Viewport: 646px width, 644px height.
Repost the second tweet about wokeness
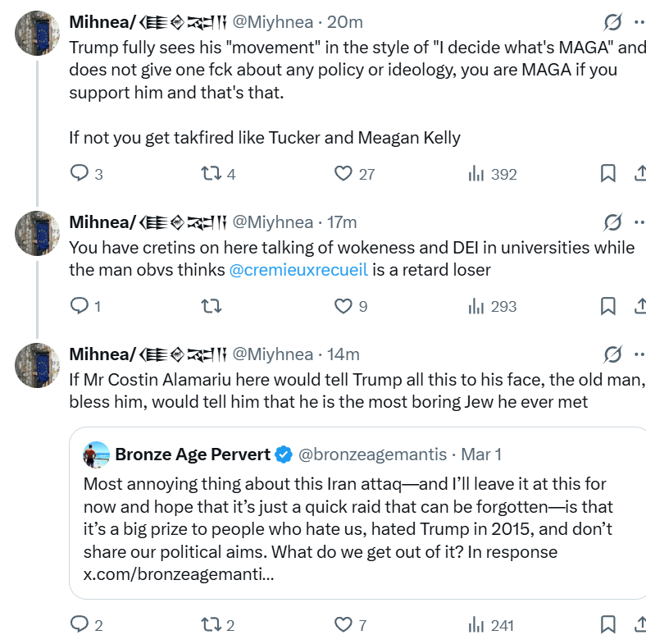[211, 306]
